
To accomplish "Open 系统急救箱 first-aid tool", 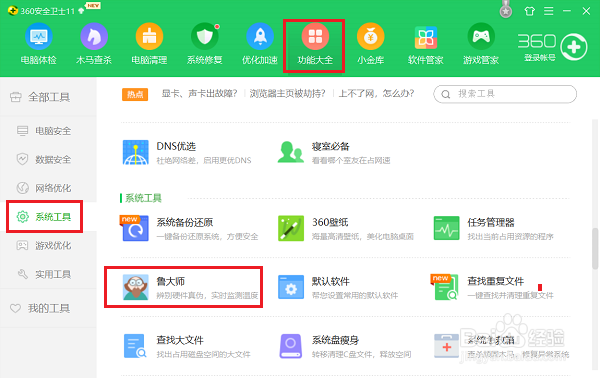I will click(502, 346).
